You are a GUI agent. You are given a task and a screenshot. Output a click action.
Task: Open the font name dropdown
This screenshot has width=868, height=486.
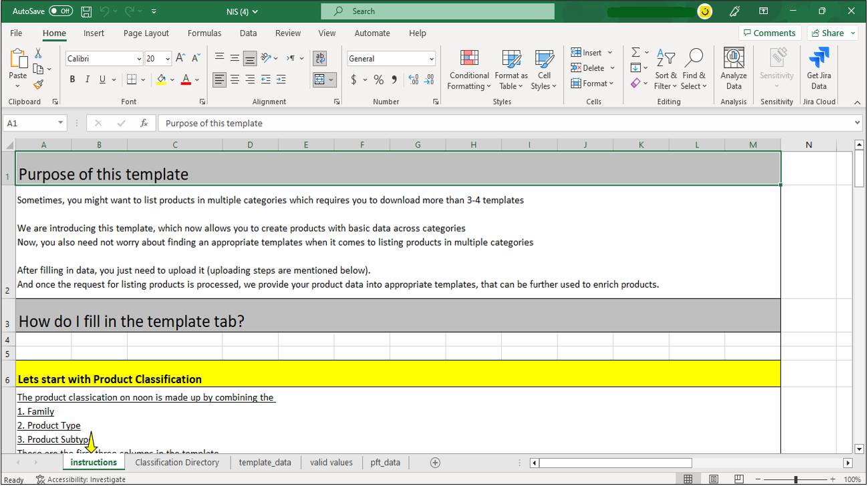(139, 59)
